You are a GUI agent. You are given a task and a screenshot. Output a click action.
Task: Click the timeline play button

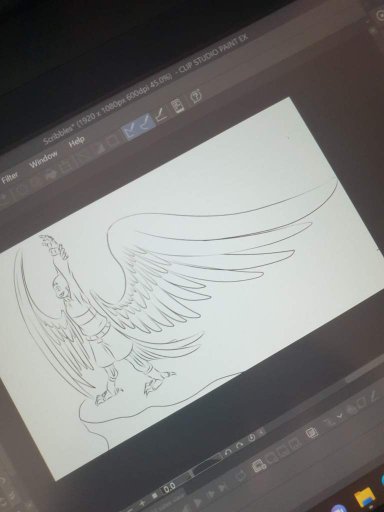[x=198, y=502]
